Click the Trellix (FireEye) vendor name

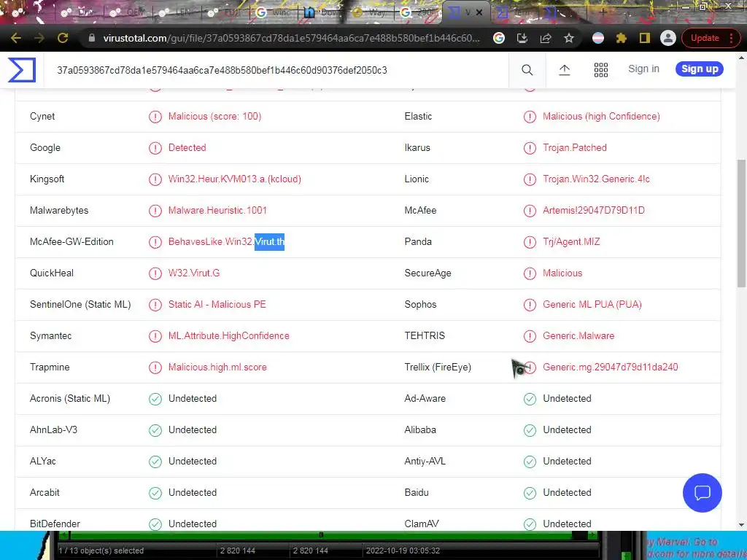click(x=438, y=367)
